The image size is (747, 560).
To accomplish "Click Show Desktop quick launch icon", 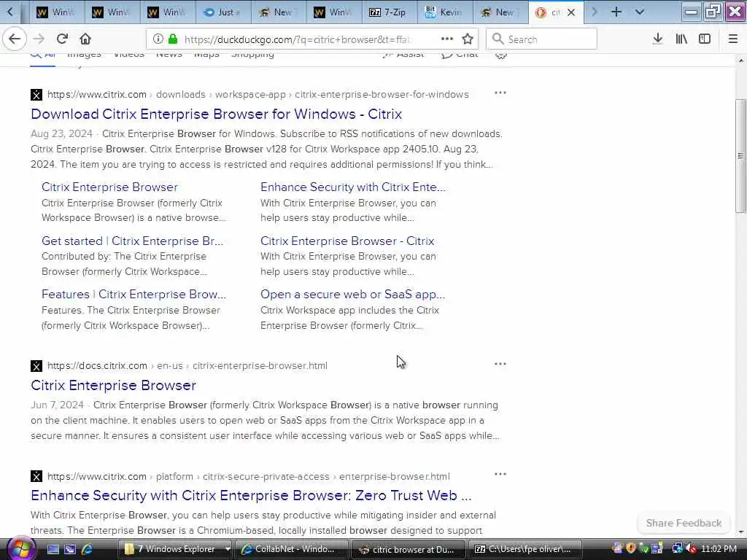I will point(53,549).
